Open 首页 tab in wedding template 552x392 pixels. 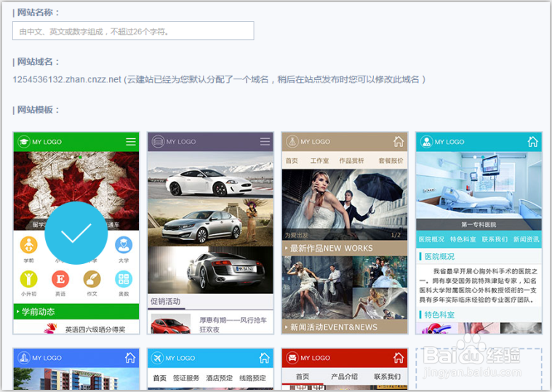[292, 161]
